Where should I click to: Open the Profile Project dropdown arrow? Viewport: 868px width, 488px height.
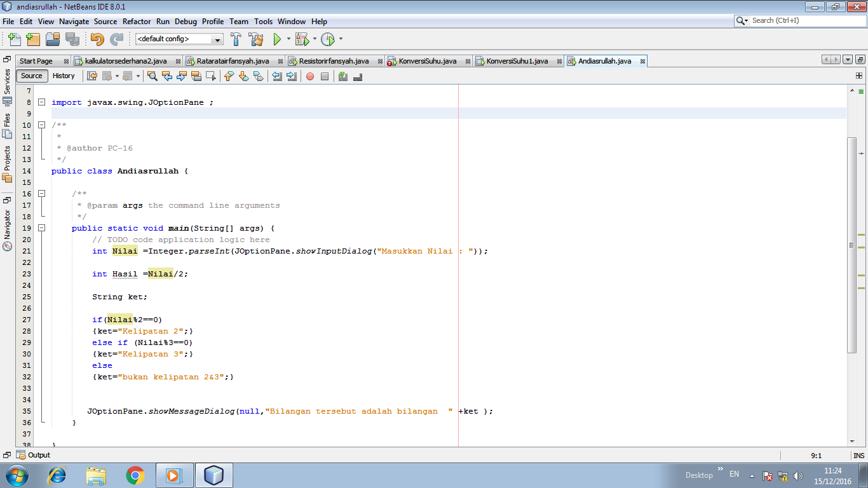tap(341, 39)
